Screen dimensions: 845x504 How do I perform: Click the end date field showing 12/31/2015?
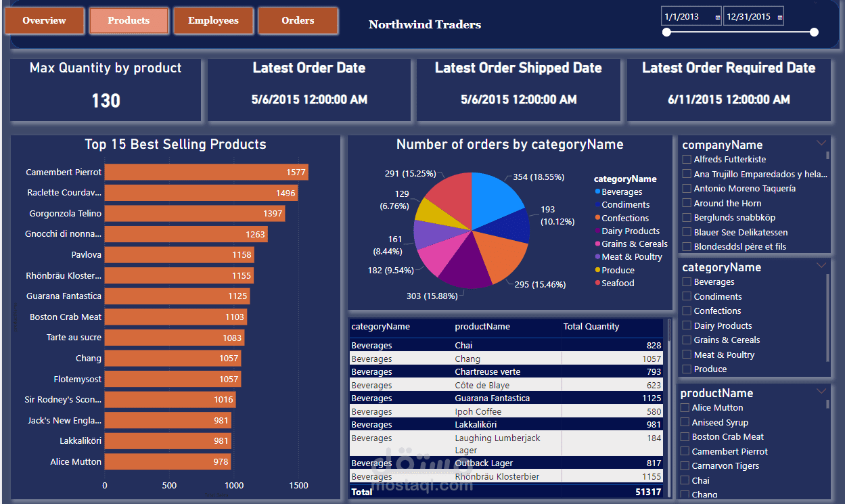pos(753,17)
